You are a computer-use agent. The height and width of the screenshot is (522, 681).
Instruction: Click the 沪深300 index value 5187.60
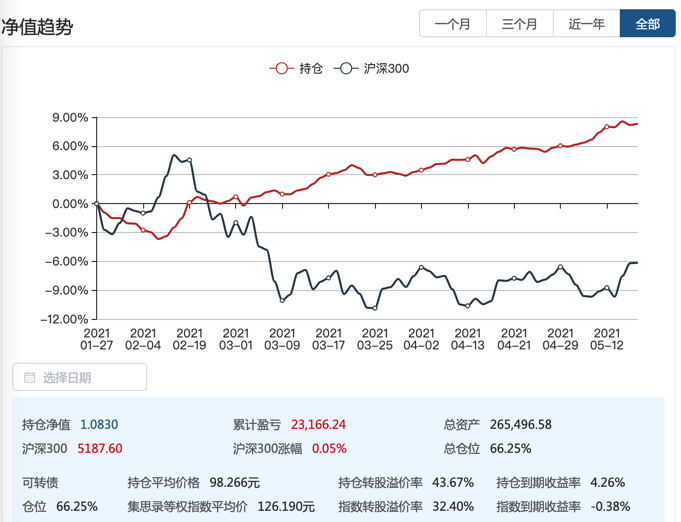coord(100,448)
